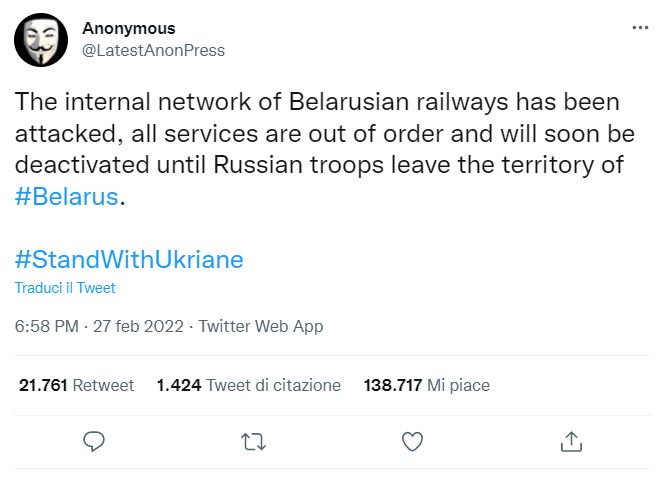Open the @LatestAnonPress handle link

(x=153, y=50)
